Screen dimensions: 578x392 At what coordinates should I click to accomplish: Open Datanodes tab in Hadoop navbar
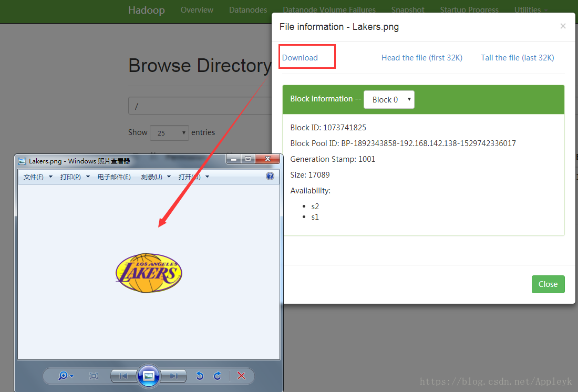(x=247, y=10)
